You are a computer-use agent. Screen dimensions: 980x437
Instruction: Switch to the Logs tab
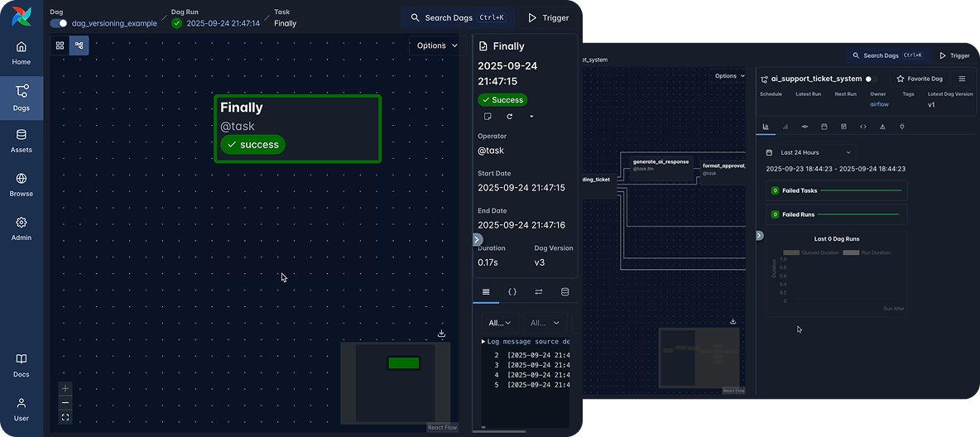pos(486,292)
